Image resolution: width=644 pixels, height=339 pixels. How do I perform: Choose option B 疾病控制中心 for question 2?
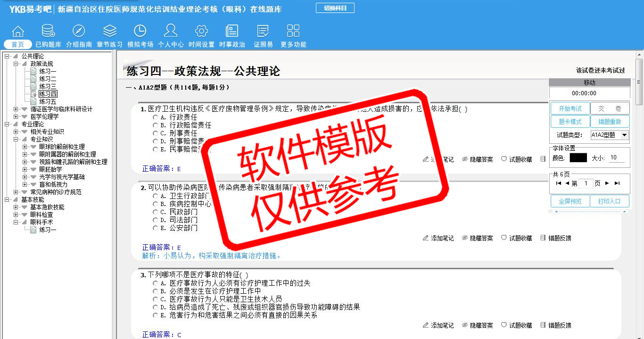[x=155, y=204]
